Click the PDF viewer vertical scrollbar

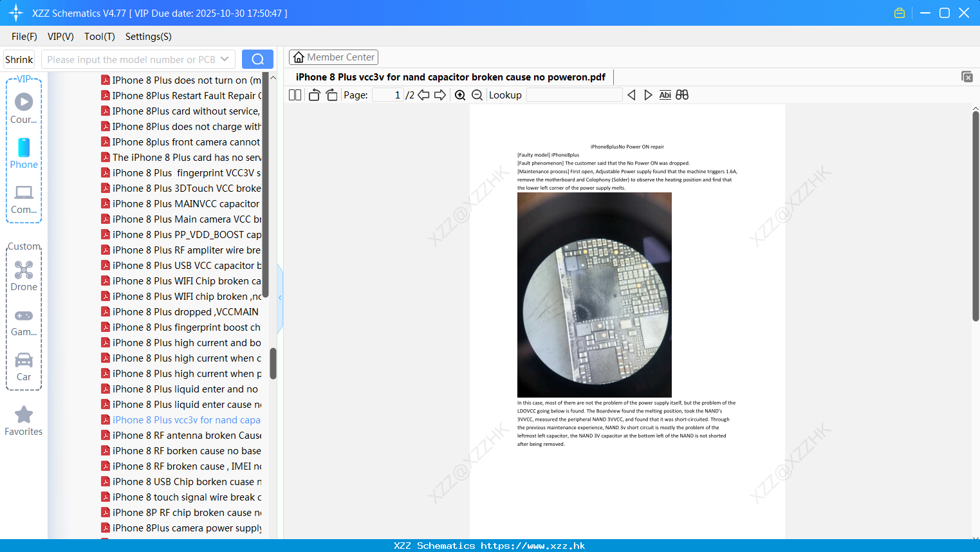coord(975,216)
